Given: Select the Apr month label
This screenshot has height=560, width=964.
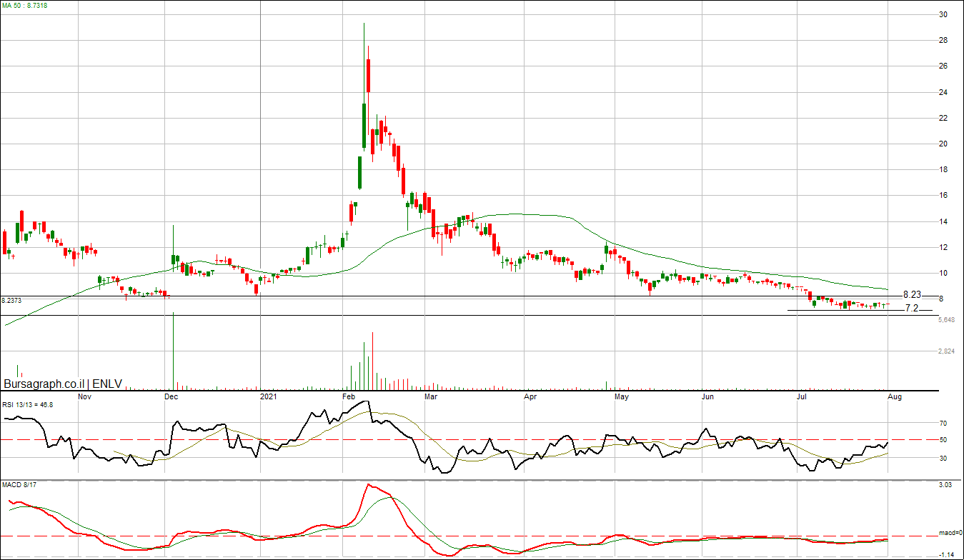Looking at the screenshot, I should click(530, 396).
